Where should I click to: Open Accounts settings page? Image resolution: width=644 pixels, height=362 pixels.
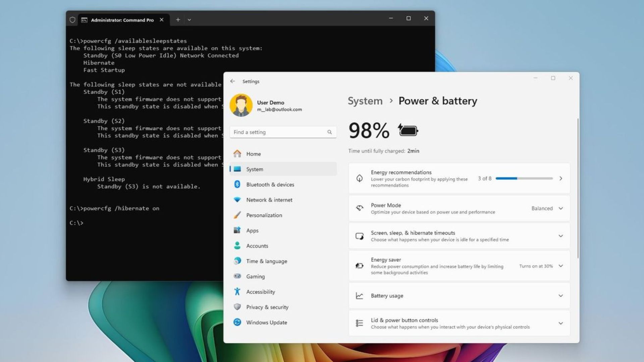(x=283, y=246)
